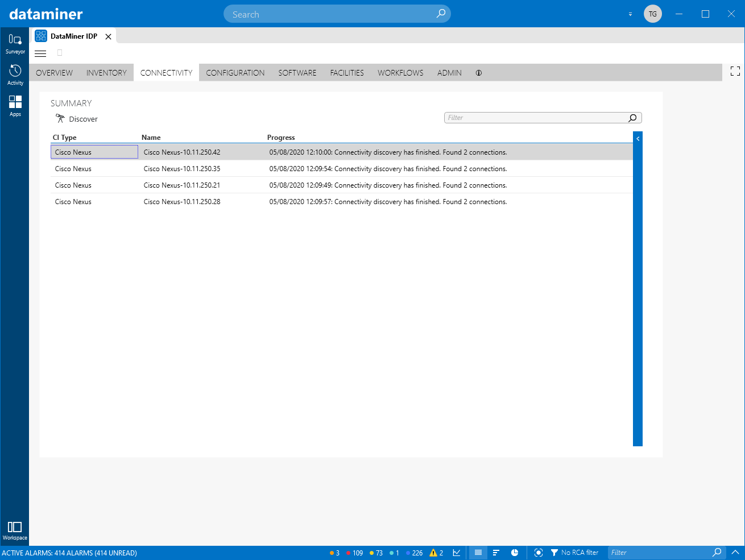Image resolution: width=745 pixels, height=560 pixels.
Task: Focus the top Search field
Action: click(337, 14)
